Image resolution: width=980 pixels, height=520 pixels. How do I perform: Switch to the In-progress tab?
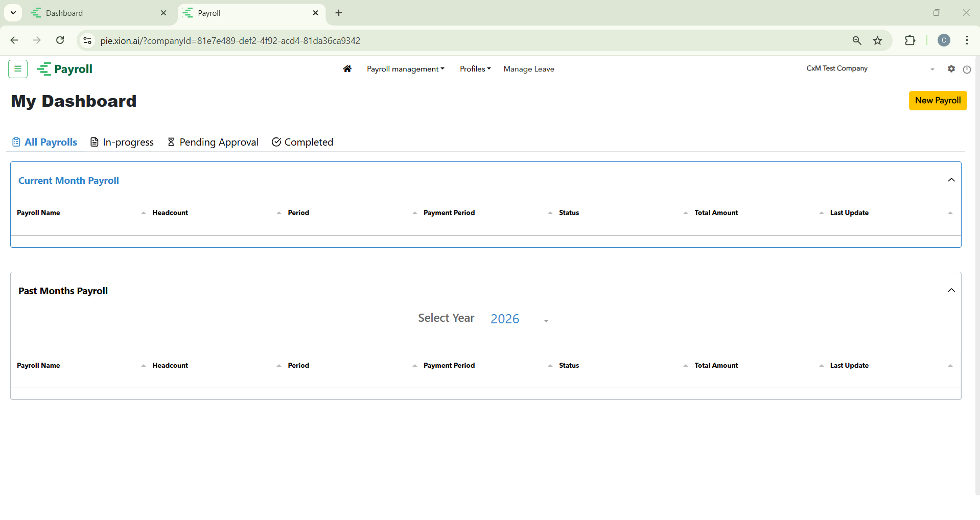tap(122, 142)
